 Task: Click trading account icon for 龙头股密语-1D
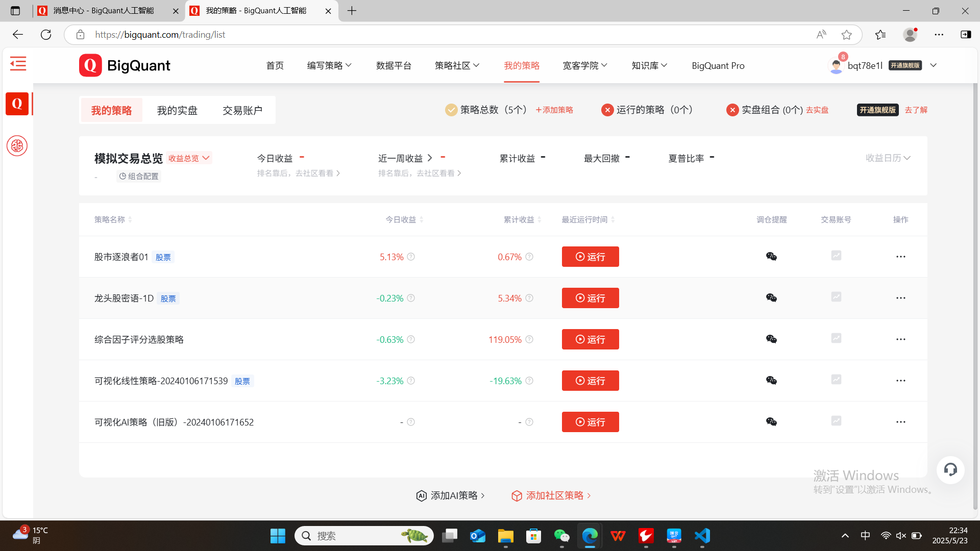point(836,297)
